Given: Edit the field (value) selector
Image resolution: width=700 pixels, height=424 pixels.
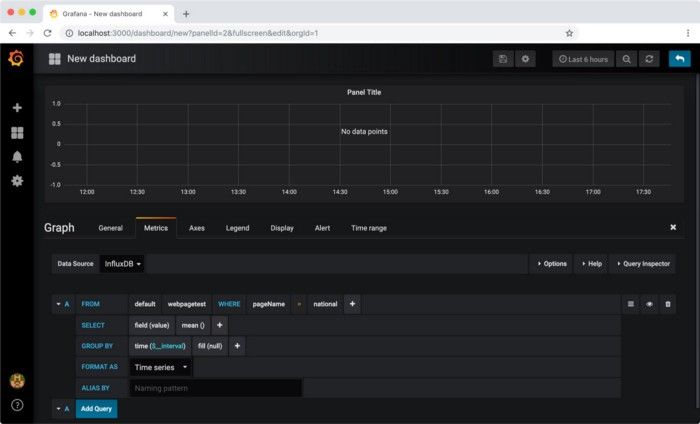Looking at the screenshot, I should click(152, 325).
